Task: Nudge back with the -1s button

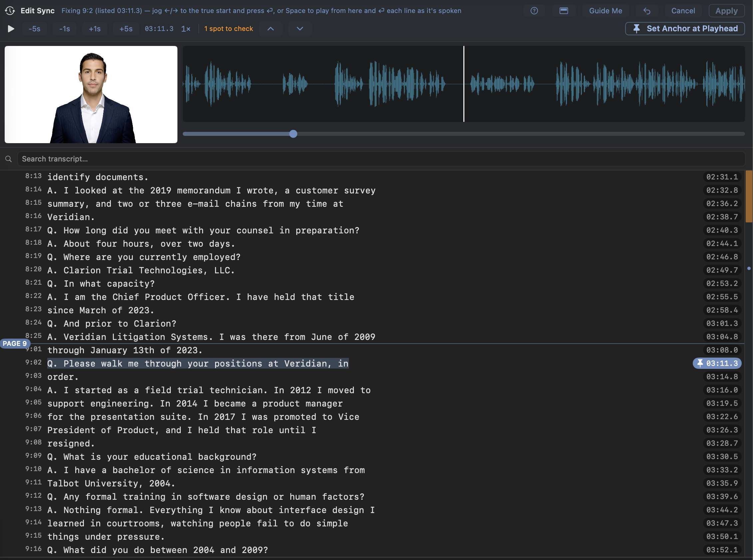Action: pos(64,29)
